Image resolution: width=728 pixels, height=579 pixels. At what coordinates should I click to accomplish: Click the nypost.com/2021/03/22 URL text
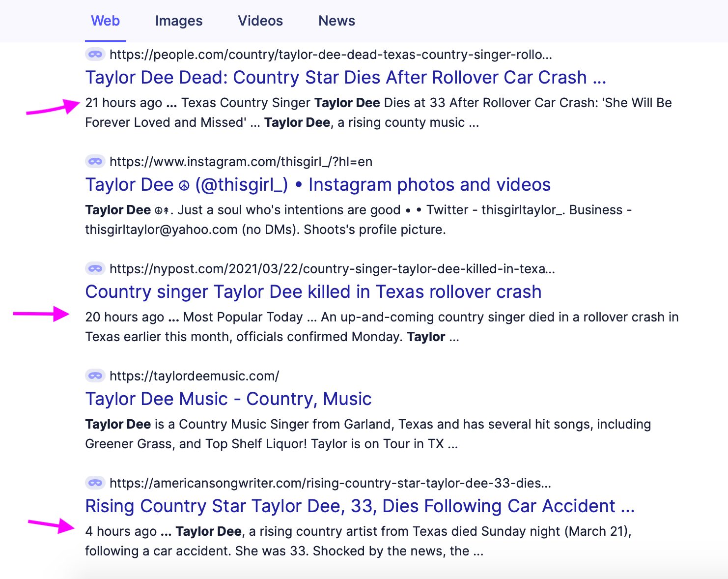[x=332, y=269]
